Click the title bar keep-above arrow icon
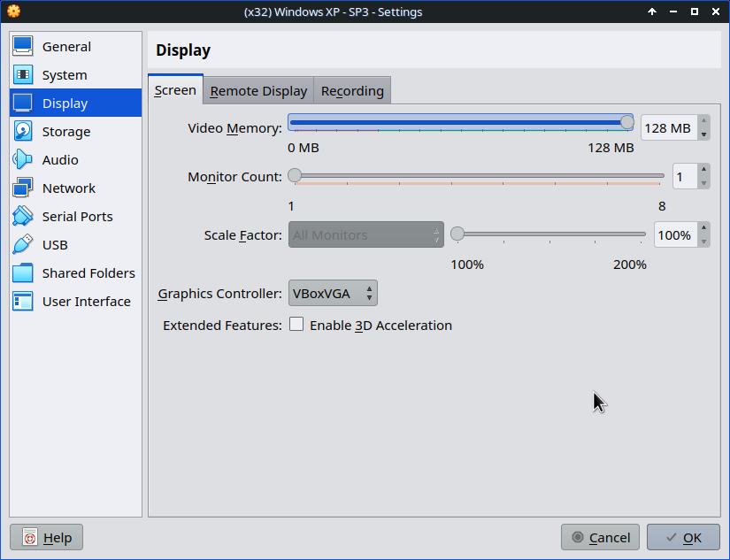This screenshot has width=730, height=560. [x=652, y=12]
